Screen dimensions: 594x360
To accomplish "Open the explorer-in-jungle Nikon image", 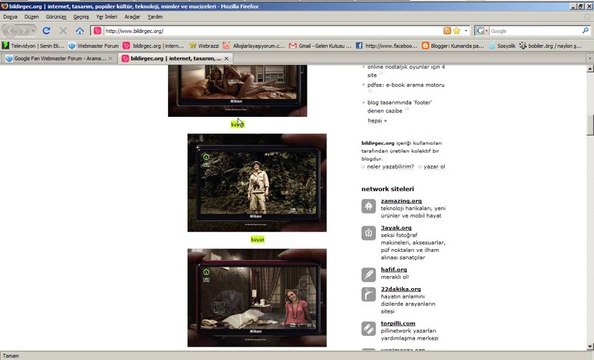I will coord(257,183).
